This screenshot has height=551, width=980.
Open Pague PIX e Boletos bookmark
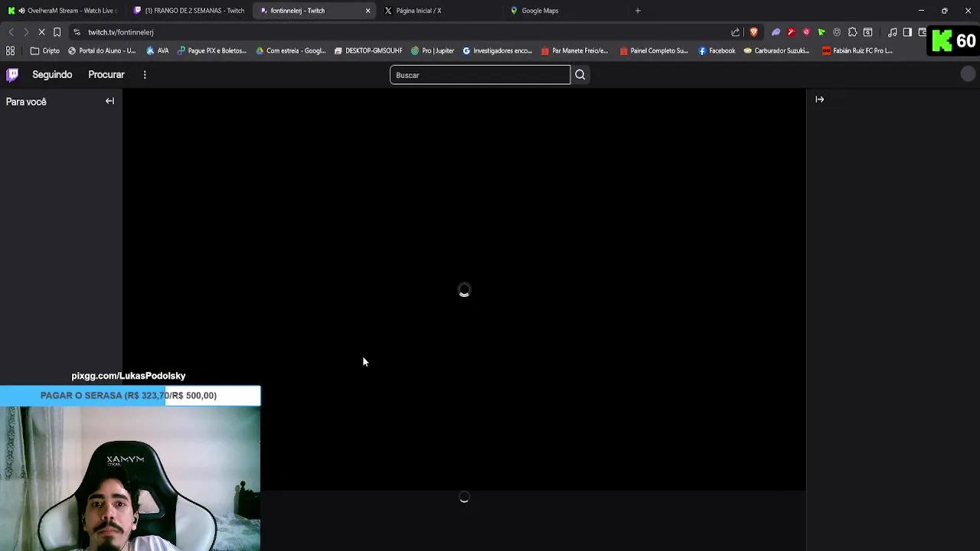[212, 51]
